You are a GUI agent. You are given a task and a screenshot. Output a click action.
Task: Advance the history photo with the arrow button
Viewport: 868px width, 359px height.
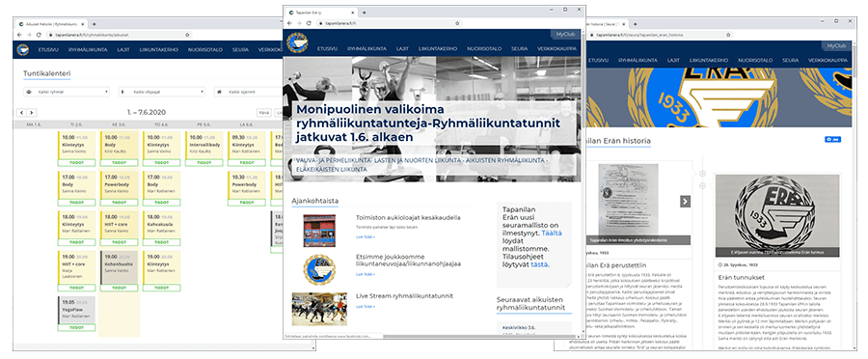[686, 202]
